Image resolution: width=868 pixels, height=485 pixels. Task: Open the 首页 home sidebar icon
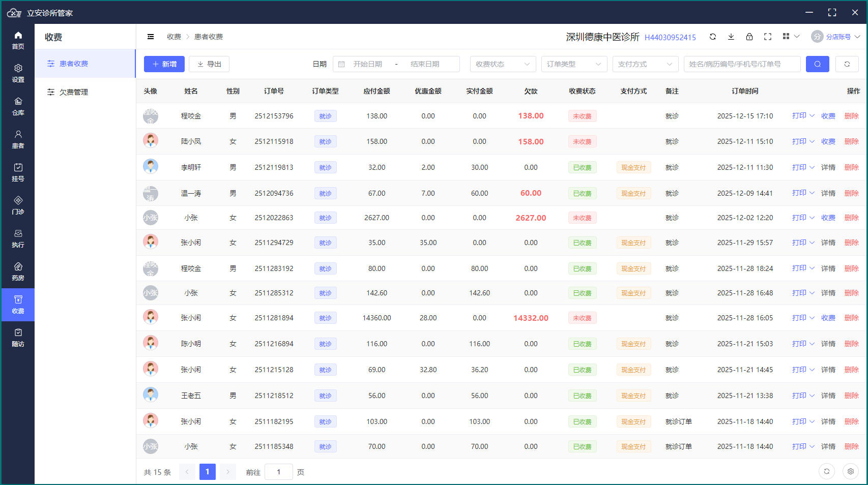pyautogui.click(x=18, y=40)
